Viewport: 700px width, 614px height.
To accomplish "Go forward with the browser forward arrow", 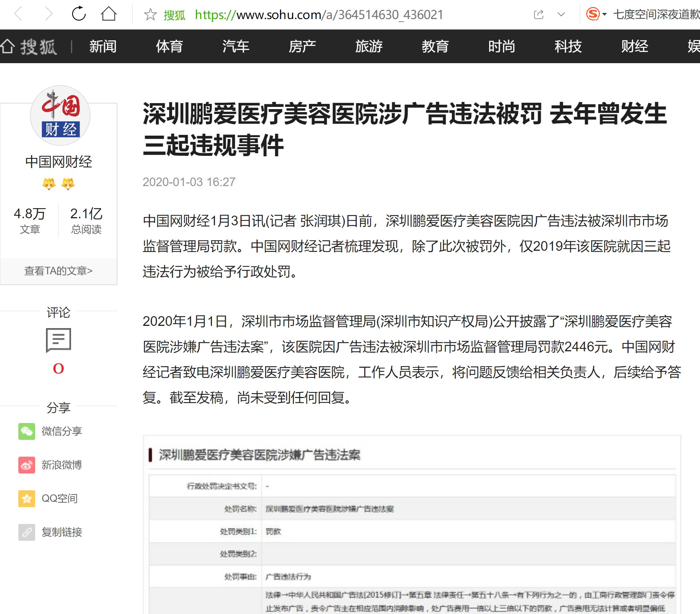I will click(49, 14).
